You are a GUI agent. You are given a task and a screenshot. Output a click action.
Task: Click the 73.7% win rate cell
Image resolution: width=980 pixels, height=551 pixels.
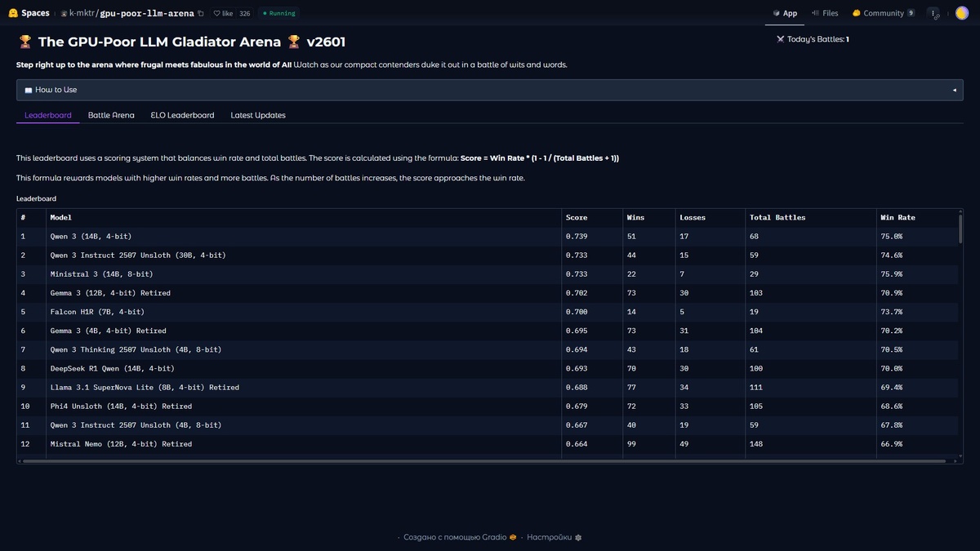tap(916, 312)
